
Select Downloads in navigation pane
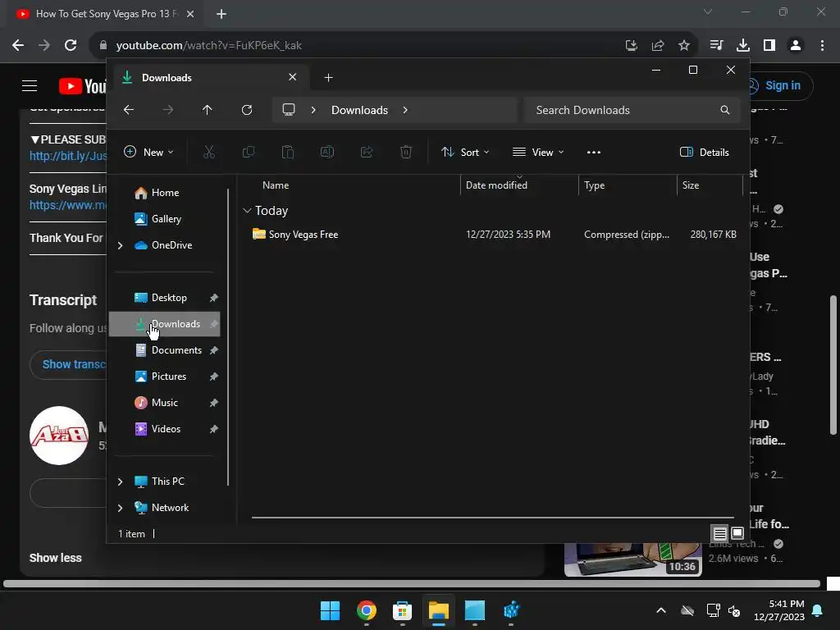[x=164, y=324]
